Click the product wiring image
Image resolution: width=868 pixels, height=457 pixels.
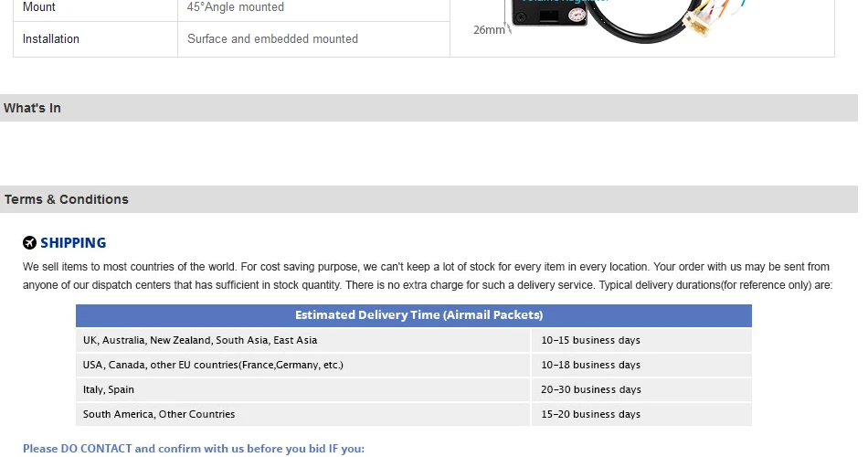[x=626, y=21]
